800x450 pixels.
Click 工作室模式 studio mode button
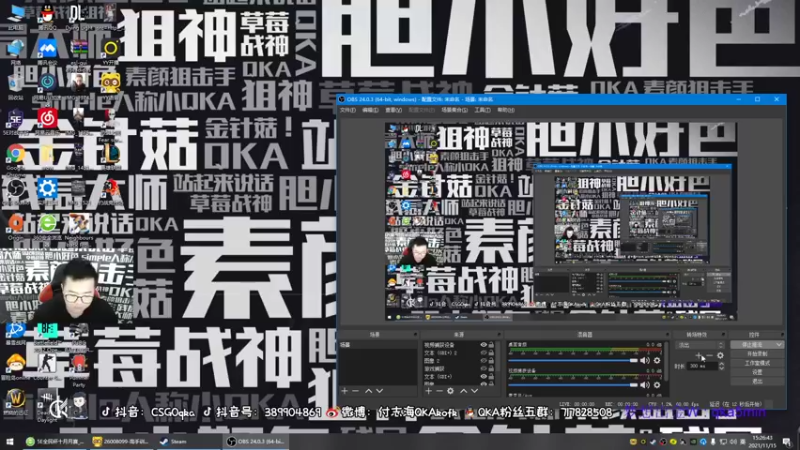[757, 363]
